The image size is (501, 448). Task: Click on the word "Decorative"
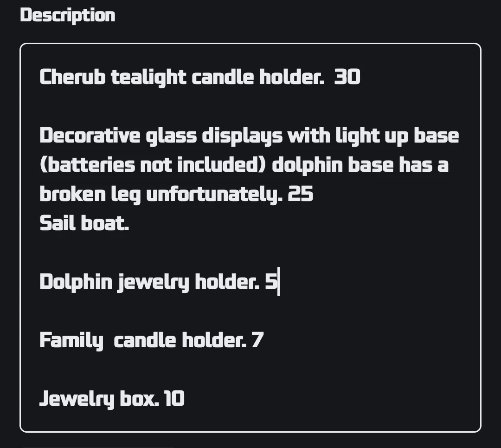pos(90,136)
